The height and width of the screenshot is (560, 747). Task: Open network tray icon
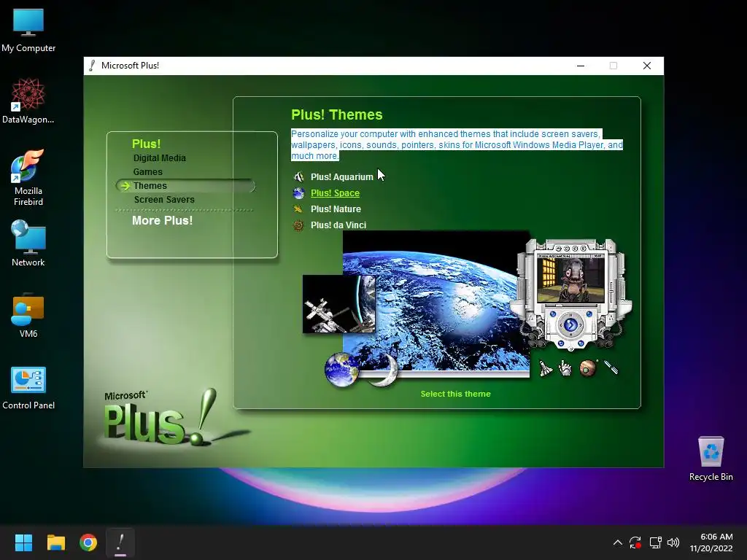[x=656, y=542]
